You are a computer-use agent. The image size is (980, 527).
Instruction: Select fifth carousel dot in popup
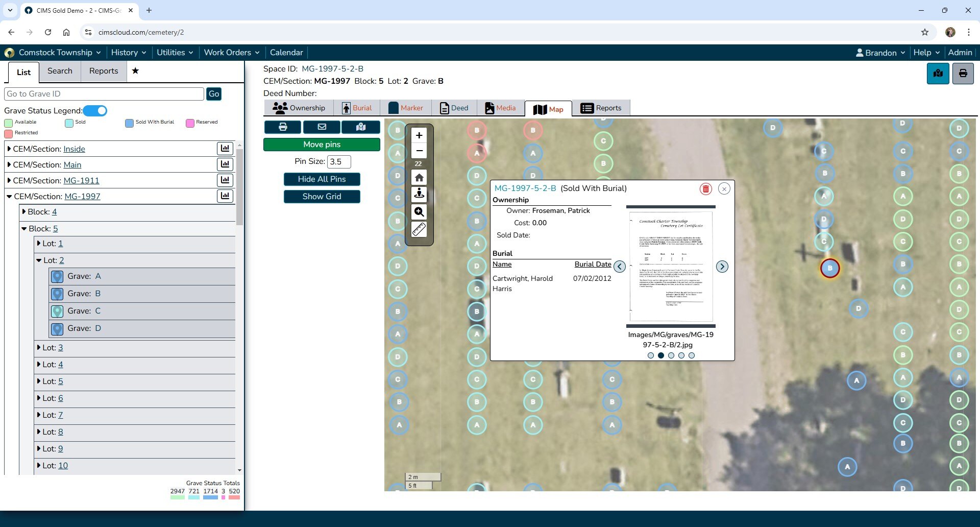click(x=691, y=355)
